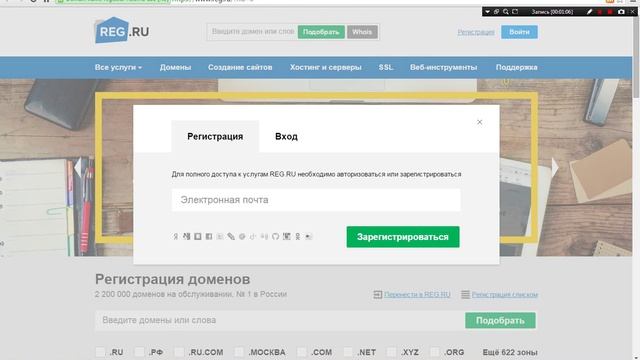The width and height of the screenshot is (640, 360).
Task: Focus the Введите домены или слова field
Action: point(280,320)
